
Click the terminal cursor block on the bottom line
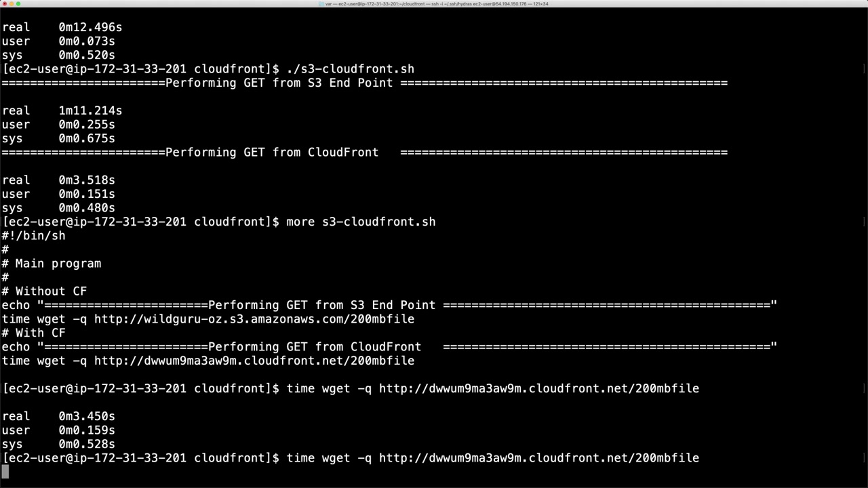[5, 472]
